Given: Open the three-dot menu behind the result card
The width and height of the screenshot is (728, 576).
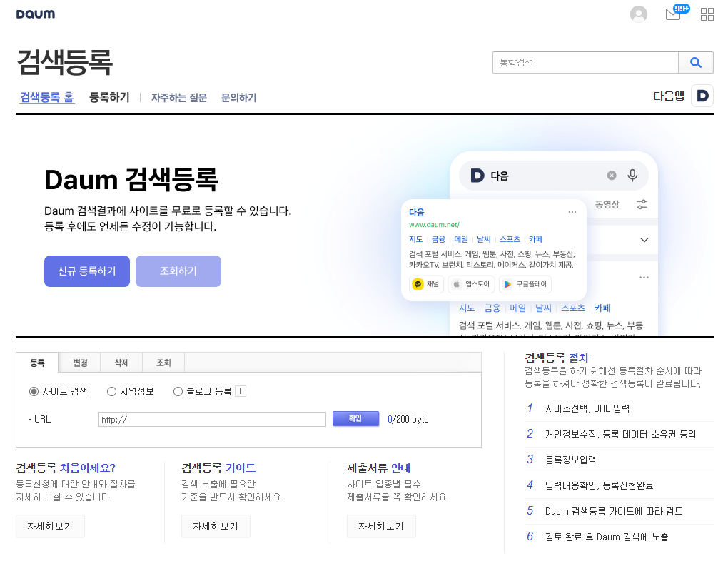Looking at the screenshot, I should tap(644, 278).
